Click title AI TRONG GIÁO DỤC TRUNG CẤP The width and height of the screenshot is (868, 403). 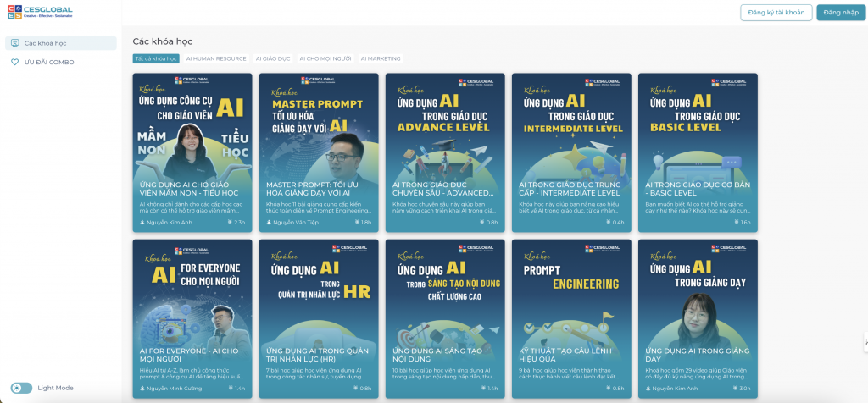[570, 189]
